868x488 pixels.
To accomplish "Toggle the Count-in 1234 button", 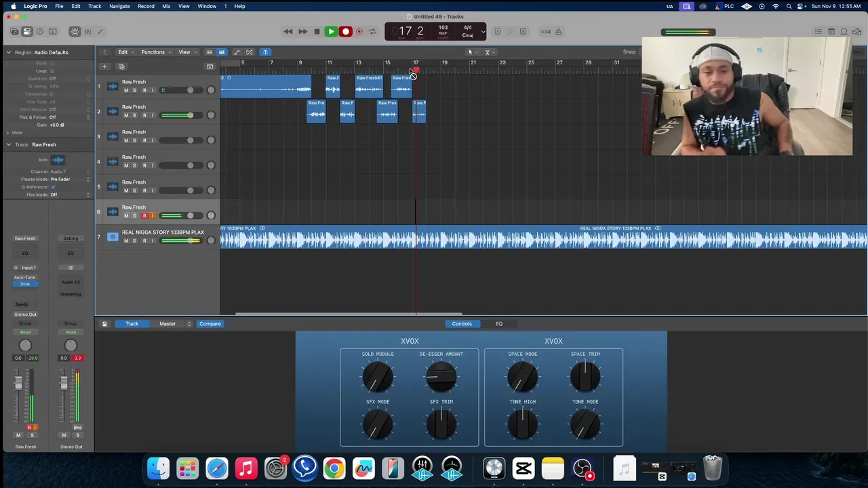I will pyautogui.click(x=546, y=31).
